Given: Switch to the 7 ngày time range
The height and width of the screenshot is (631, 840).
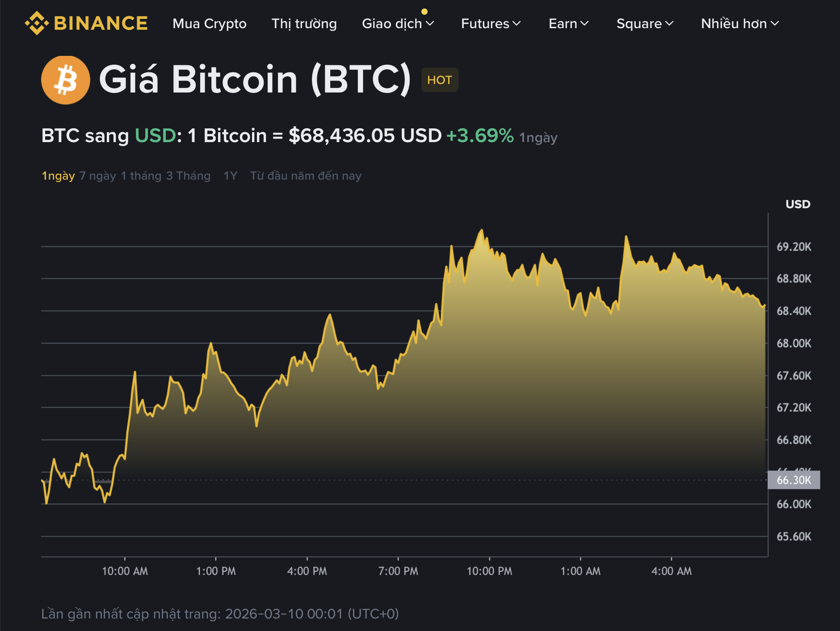Looking at the screenshot, I should [x=97, y=176].
